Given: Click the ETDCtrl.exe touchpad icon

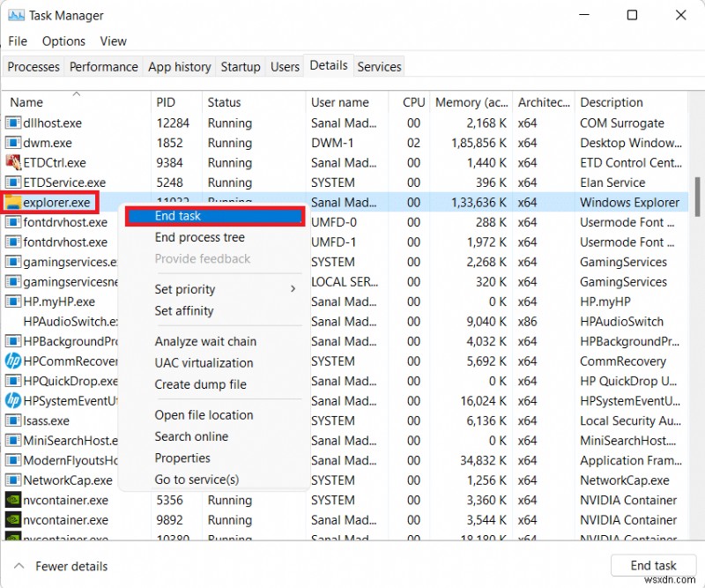Looking at the screenshot, I should 12,162.
